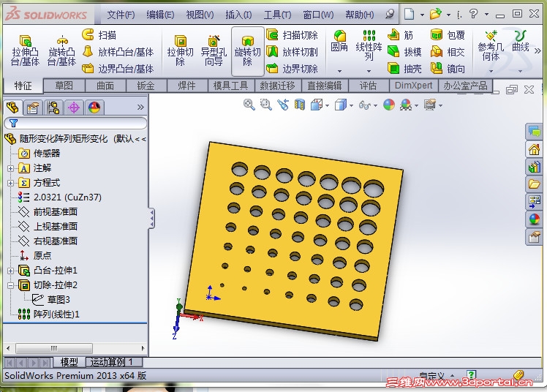This screenshot has height=392, width=547.
Task: Select 放样凸台/基体 loft boss tool
Action: (118, 52)
